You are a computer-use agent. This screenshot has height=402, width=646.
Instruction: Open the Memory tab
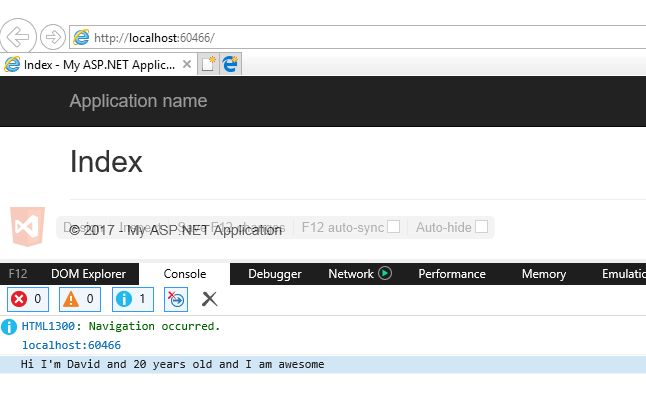click(x=543, y=274)
